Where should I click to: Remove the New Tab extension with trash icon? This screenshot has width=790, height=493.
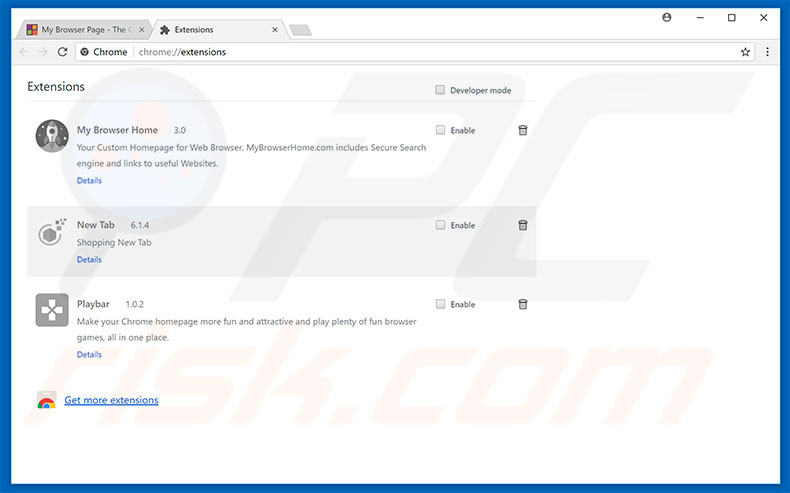[522, 225]
